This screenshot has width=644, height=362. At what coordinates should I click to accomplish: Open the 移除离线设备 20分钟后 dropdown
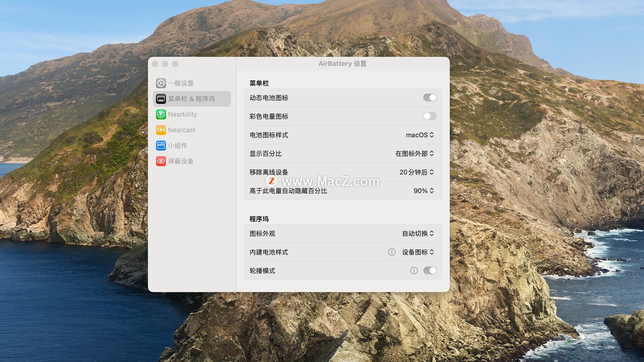pos(417,172)
